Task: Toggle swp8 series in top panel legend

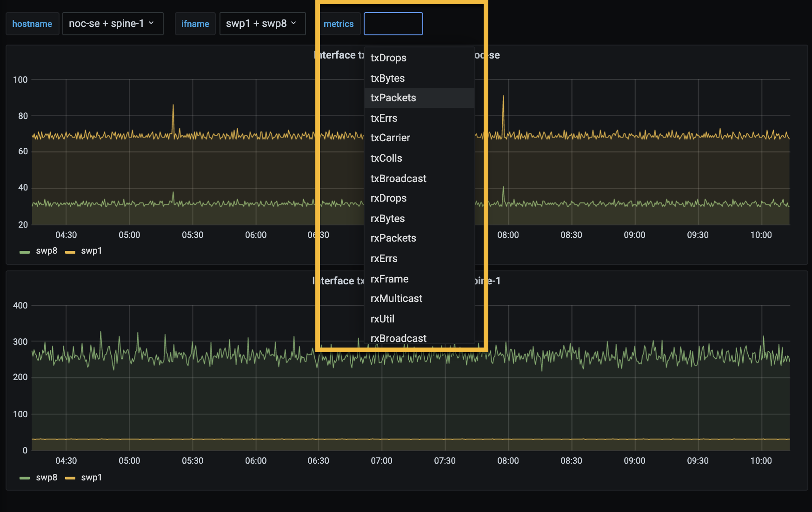Action: [46, 251]
